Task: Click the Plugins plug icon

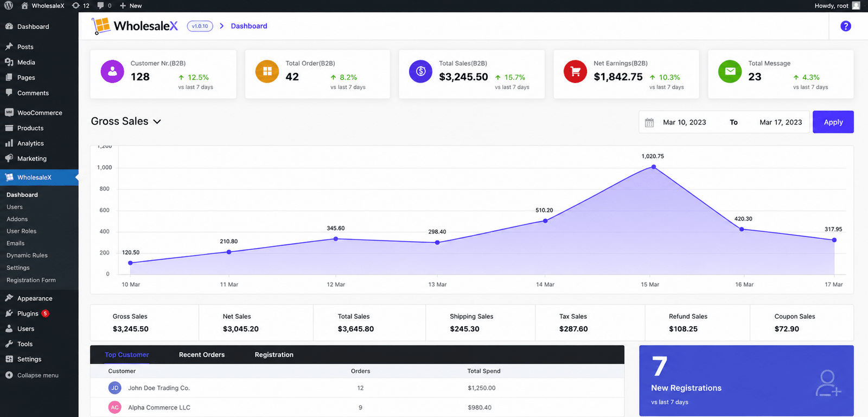Action: point(9,313)
